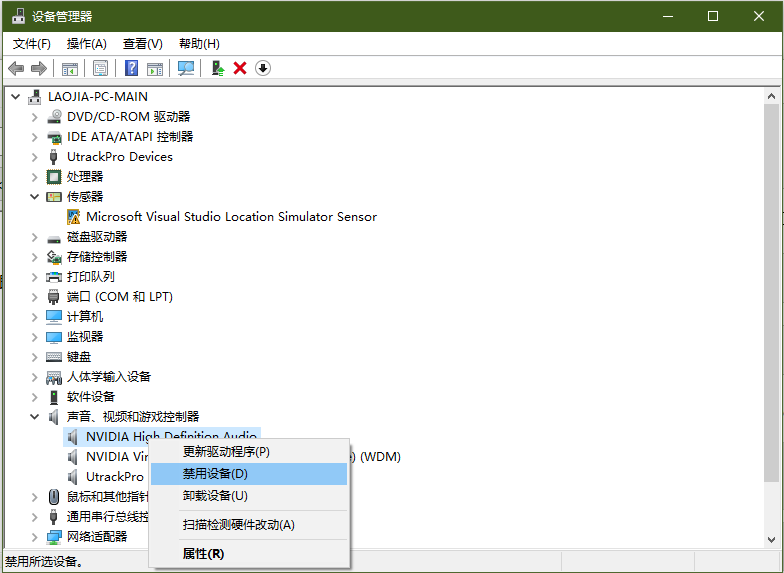The height and width of the screenshot is (573, 784).
Task: Click the update driver toolbar icon
Action: click(218, 68)
